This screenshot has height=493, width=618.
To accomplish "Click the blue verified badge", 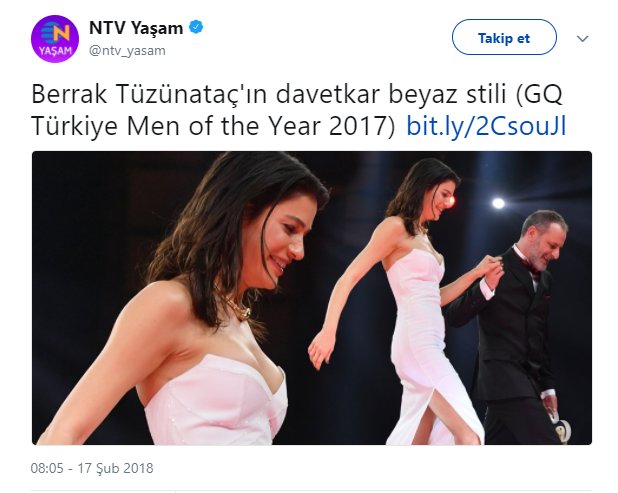I will coord(196,28).
